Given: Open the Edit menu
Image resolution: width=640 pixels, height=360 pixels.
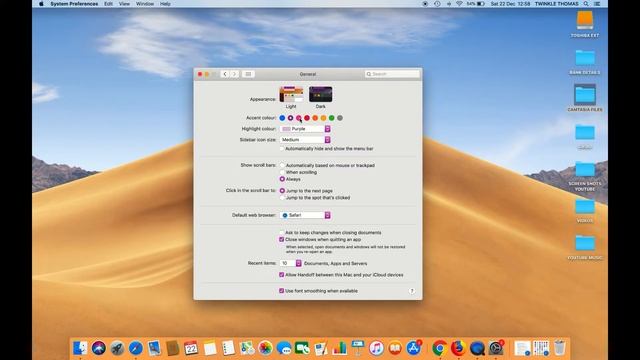Looking at the screenshot, I should coord(108,4).
